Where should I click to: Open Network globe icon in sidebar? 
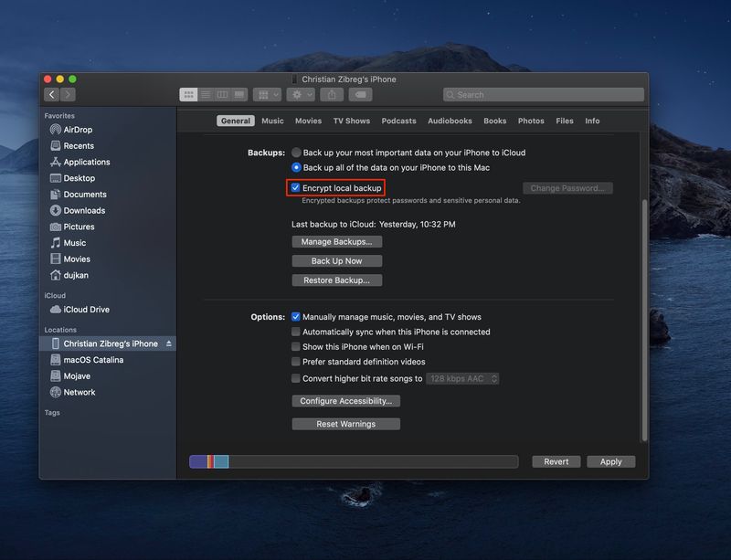(x=56, y=392)
